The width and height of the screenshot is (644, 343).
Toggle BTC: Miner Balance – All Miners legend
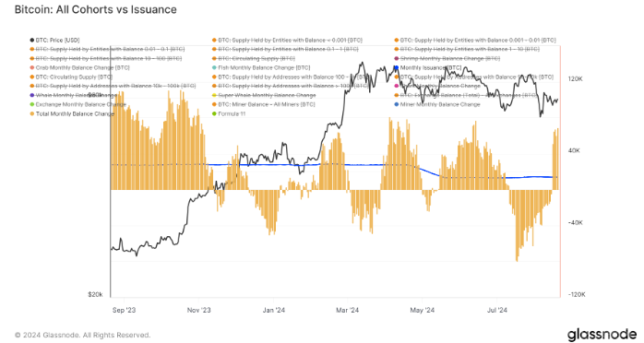263,104
